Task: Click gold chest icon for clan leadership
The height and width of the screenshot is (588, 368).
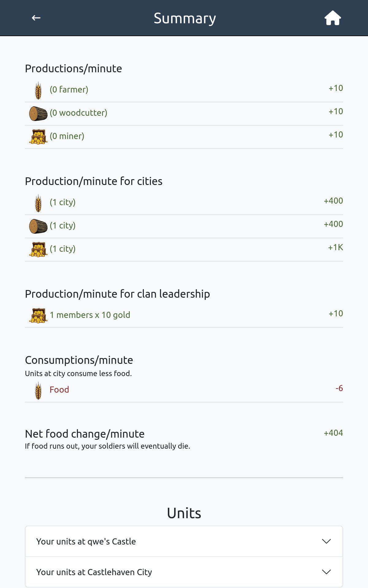Action: [x=38, y=316]
